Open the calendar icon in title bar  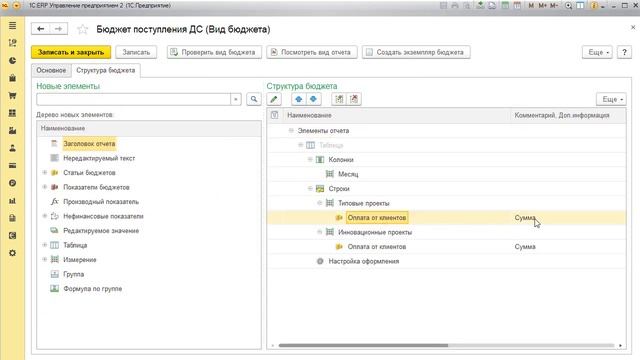click(x=517, y=6)
